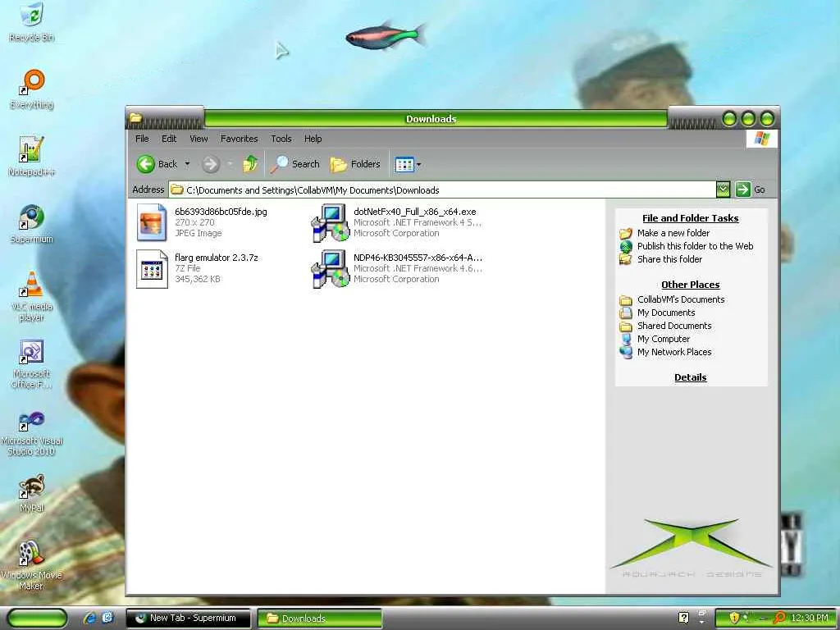This screenshot has width=840, height=630.
Task: Open the View menu
Action: point(199,139)
